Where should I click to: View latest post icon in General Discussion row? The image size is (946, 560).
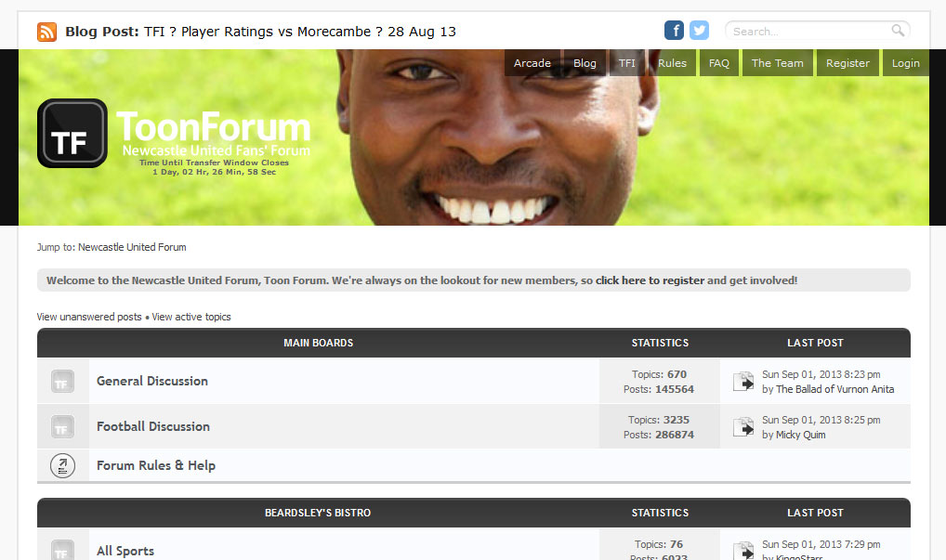[x=743, y=382]
